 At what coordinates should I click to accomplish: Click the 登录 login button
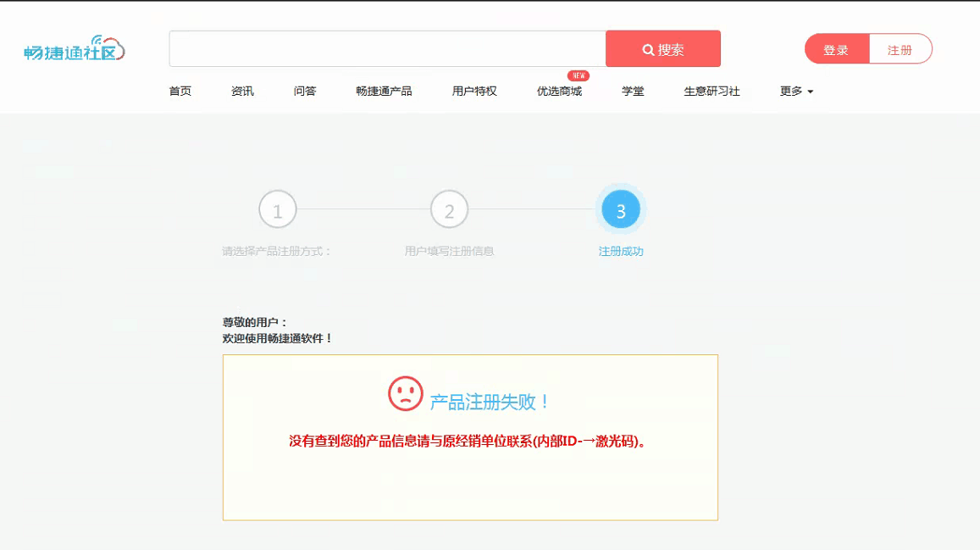click(837, 49)
